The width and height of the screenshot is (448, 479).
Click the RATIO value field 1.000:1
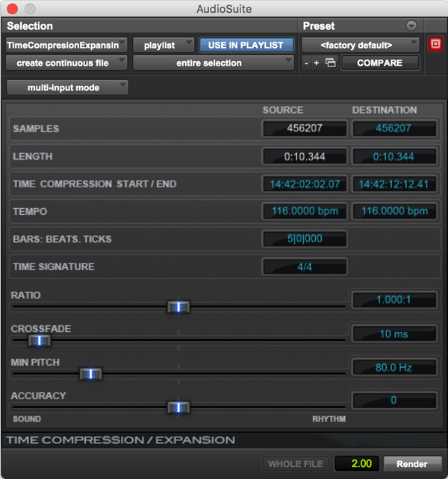pyautogui.click(x=394, y=300)
